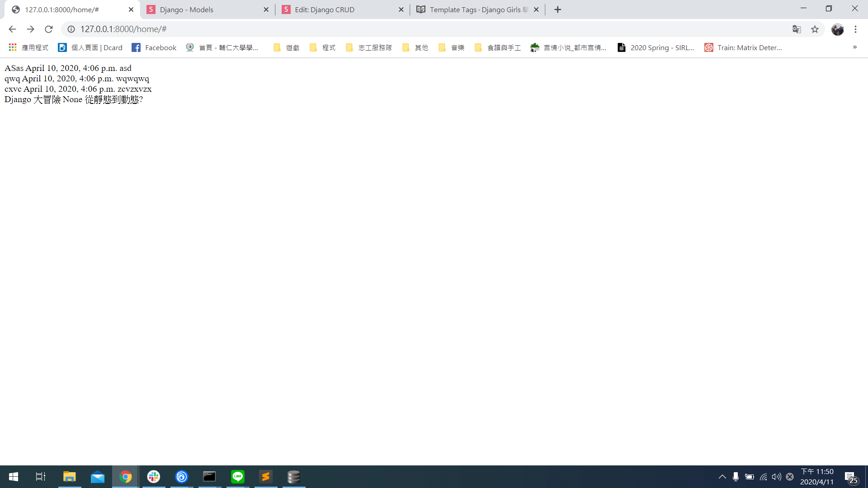Bookmark this page with star icon
Image resolution: width=868 pixels, height=488 pixels.
[815, 29]
